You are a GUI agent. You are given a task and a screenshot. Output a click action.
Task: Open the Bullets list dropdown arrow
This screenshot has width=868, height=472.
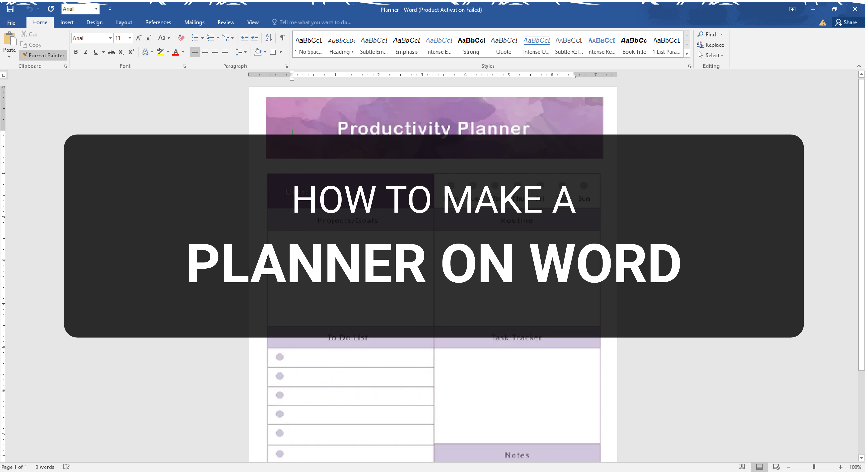coord(202,38)
